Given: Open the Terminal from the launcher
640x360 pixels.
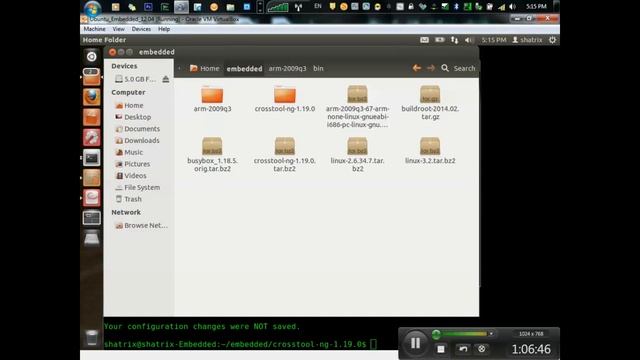Looking at the screenshot, I should pos(91,158).
